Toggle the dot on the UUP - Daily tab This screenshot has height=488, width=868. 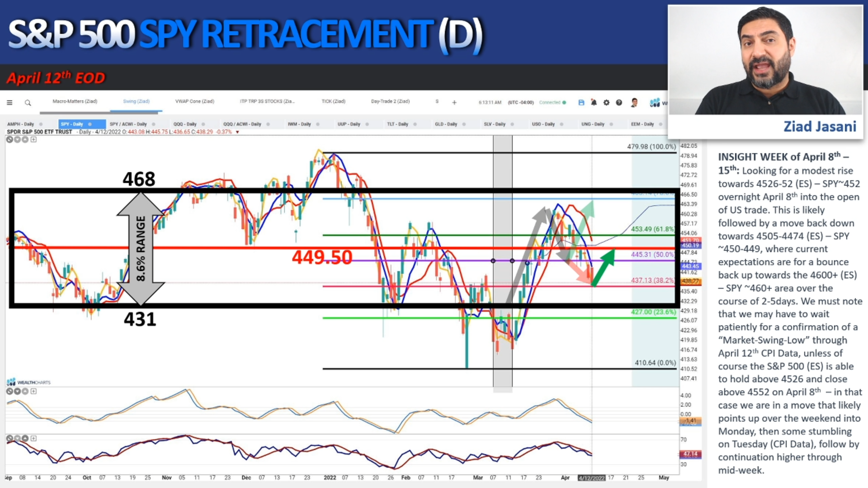click(367, 124)
